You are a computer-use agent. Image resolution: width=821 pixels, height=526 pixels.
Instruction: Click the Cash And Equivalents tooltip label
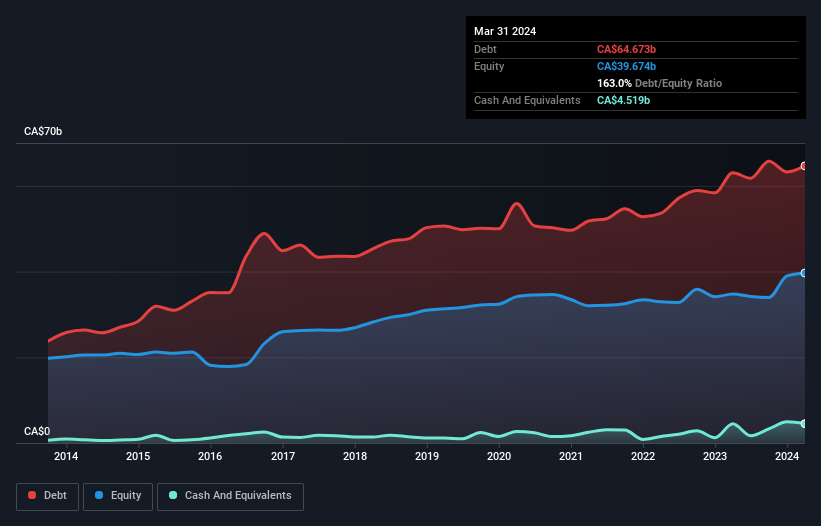coord(527,100)
